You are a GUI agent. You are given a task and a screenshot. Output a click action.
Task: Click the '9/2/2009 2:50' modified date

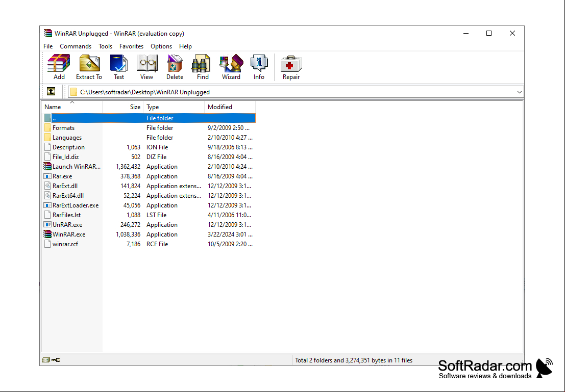(229, 128)
